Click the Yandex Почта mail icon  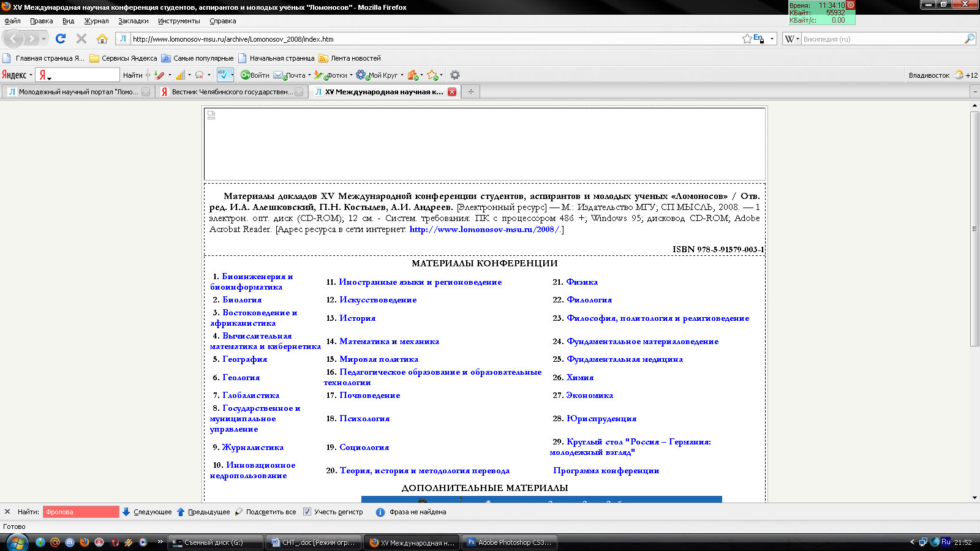point(278,75)
